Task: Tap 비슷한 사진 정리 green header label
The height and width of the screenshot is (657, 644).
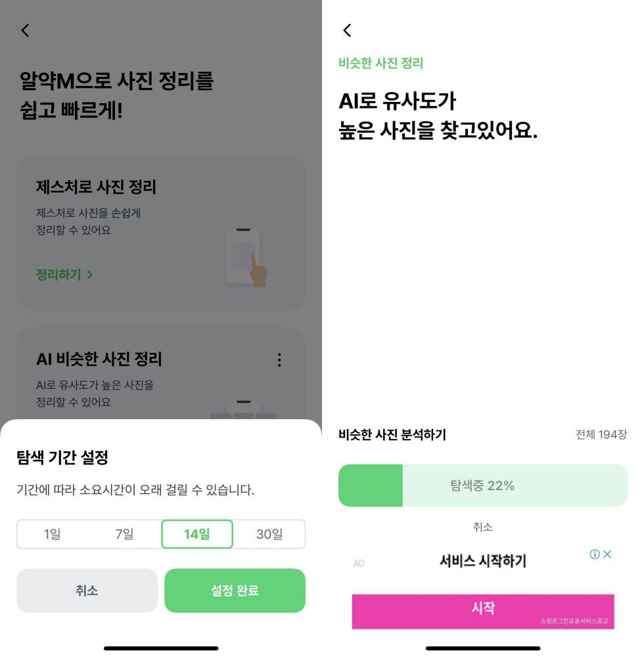Action: coord(380,63)
